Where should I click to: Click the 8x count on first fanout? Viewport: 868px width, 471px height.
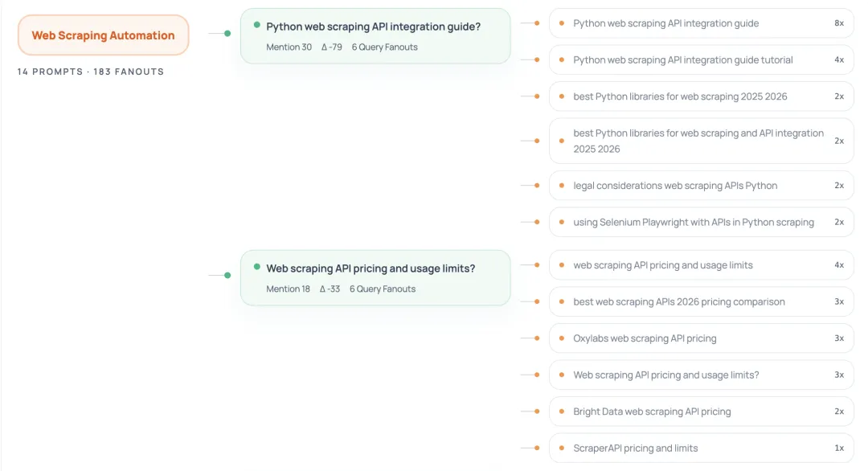click(838, 23)
